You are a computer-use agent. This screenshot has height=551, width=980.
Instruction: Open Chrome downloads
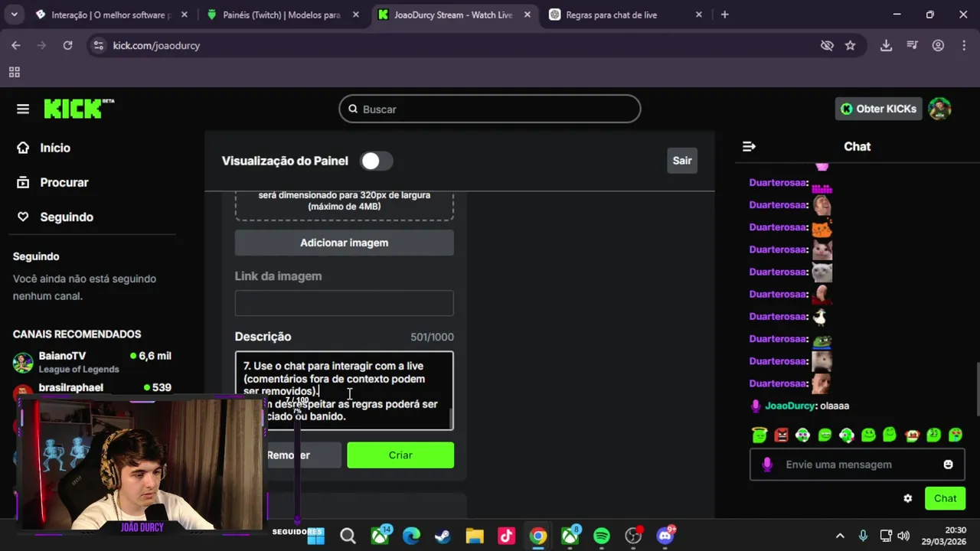886,45
